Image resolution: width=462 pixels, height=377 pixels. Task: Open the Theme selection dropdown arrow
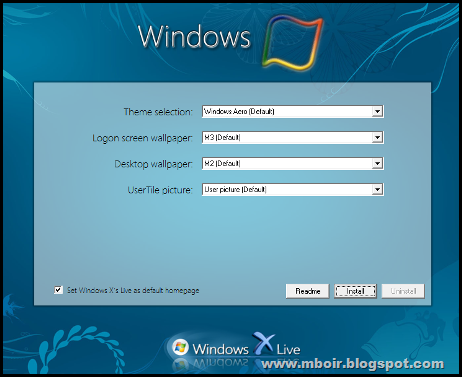point(377,111)
